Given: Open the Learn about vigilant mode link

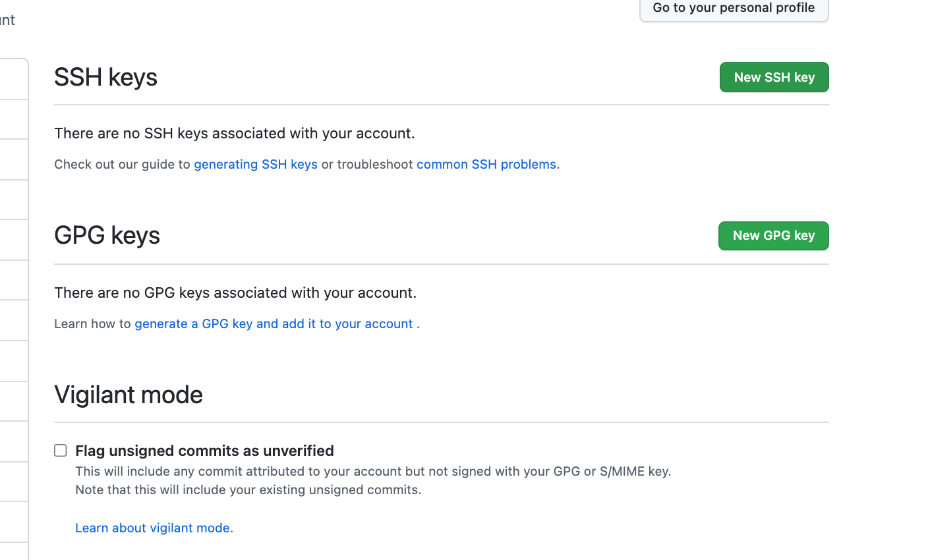Looking at the screenshot, I should pos(152,528).
